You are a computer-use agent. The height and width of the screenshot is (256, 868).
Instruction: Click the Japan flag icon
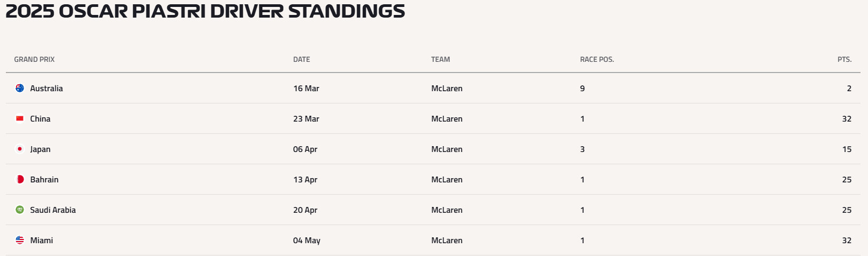tap(20, 149)
